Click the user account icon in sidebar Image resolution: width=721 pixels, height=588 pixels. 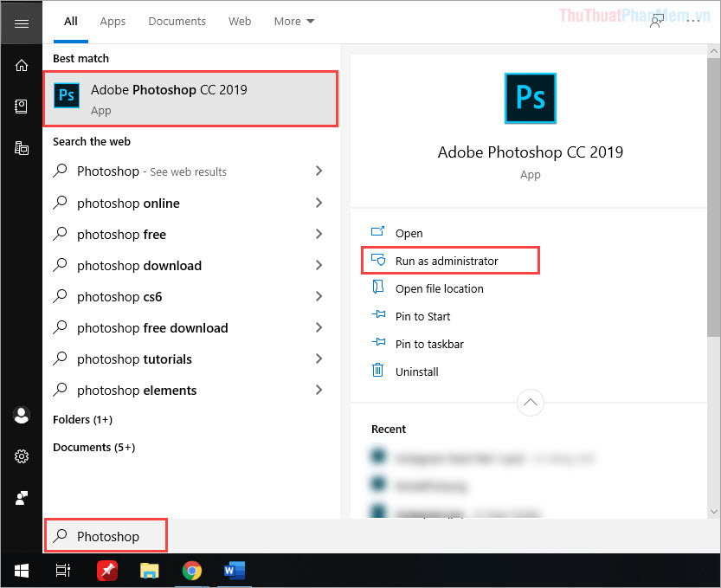point(22,415)
